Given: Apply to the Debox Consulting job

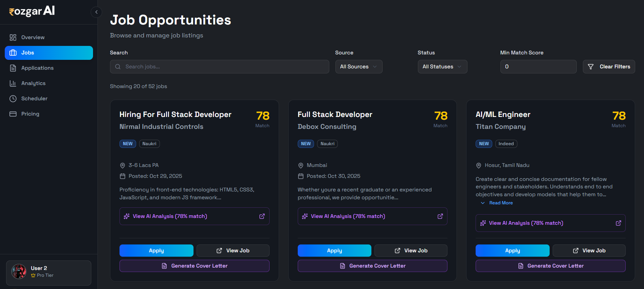Looking at the screenshot, I should [x=334, y=251].
